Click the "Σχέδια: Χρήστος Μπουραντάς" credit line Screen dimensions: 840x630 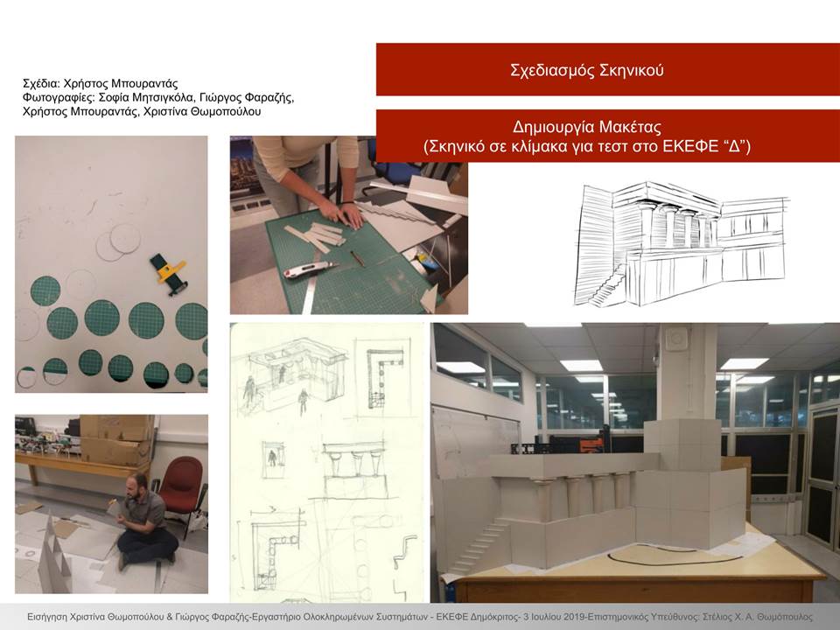(100, 84)
